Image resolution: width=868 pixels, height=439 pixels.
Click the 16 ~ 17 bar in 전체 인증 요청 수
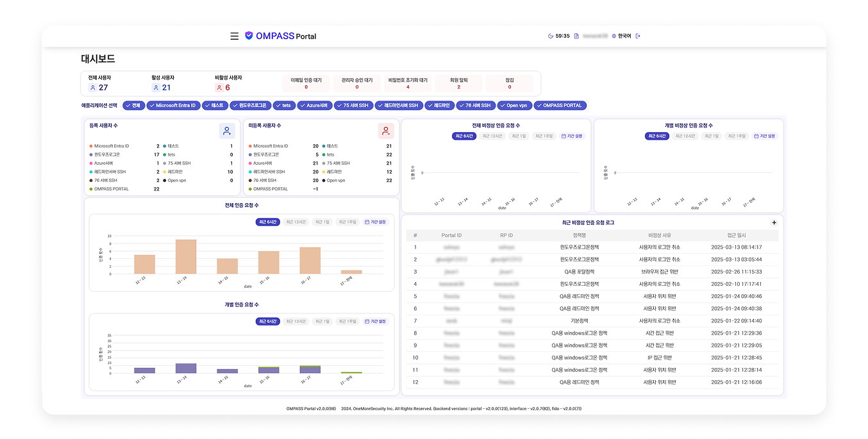(310, 261)
